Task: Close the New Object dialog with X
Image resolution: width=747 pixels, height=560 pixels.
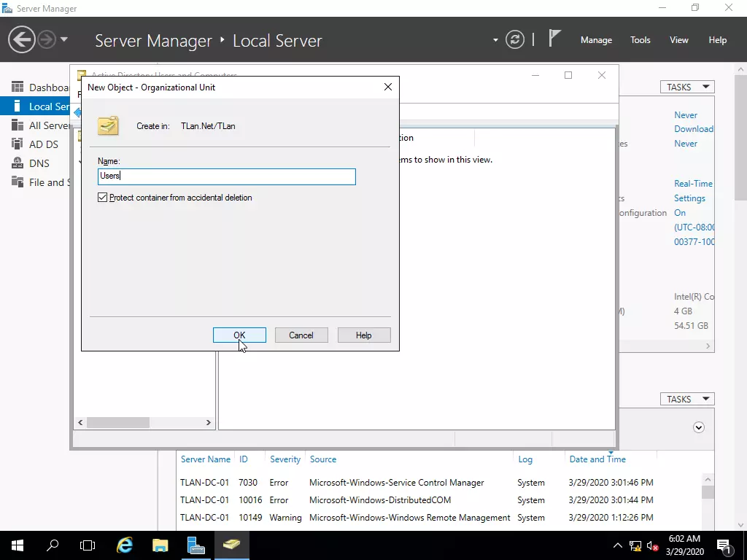Action: click(388, 87)
